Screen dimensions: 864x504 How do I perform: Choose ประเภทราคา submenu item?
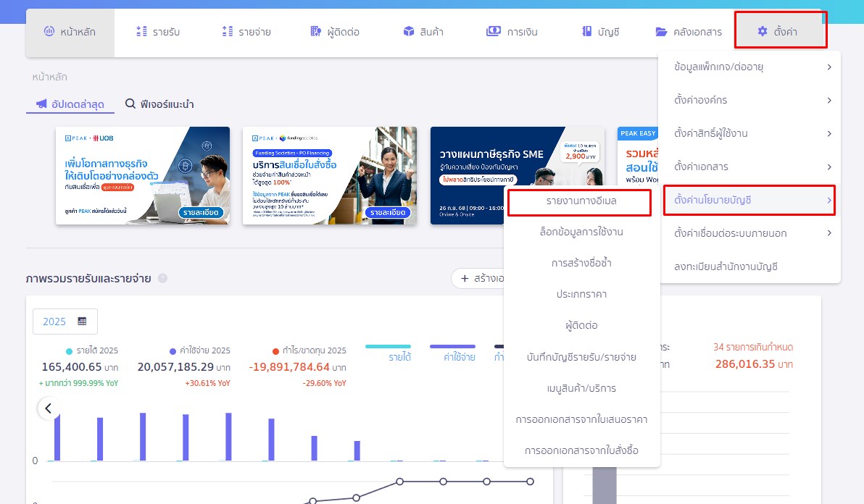(581, 295)
